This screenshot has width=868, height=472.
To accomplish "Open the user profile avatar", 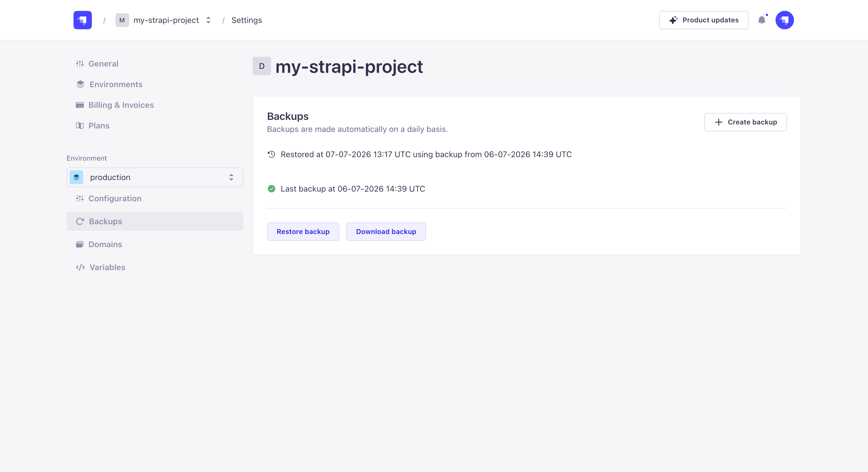I will (784, 20).
